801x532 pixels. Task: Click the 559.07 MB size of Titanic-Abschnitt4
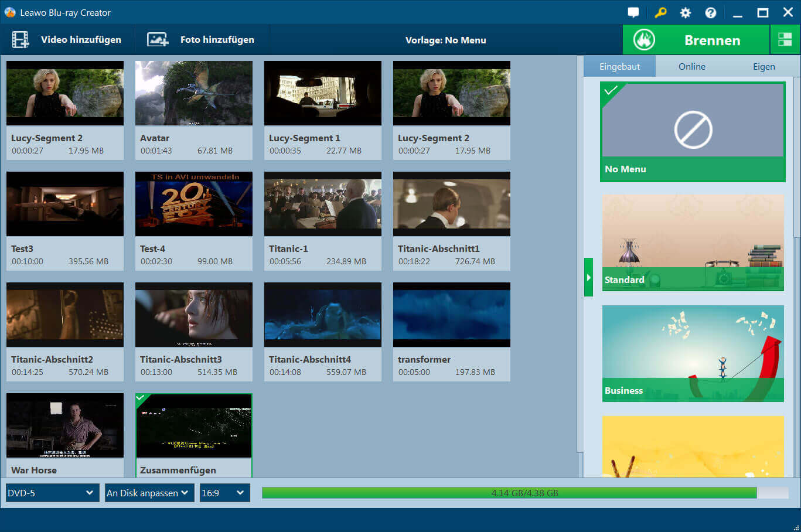pyautogui.click(x=346, y=372)
